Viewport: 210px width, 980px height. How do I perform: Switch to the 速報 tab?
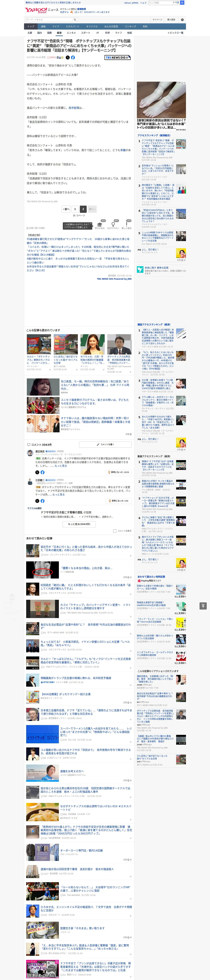pyautogui.click(x=43, y=26)
